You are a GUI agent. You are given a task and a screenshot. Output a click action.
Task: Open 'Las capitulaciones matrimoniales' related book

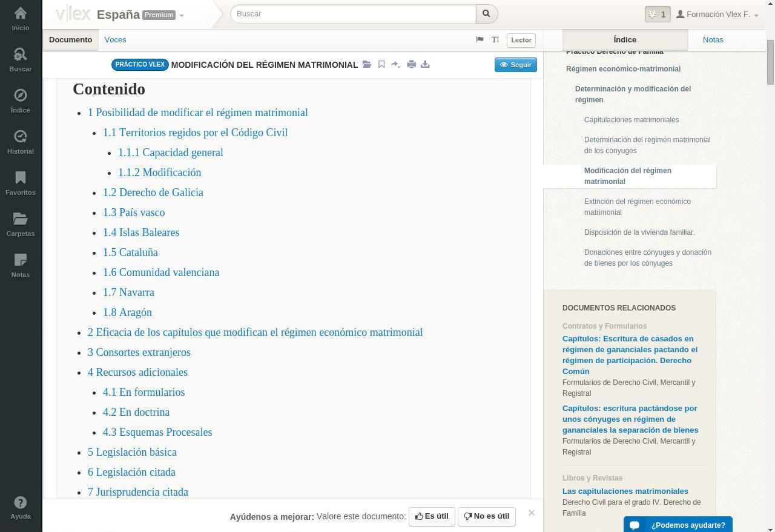point(625,491)
